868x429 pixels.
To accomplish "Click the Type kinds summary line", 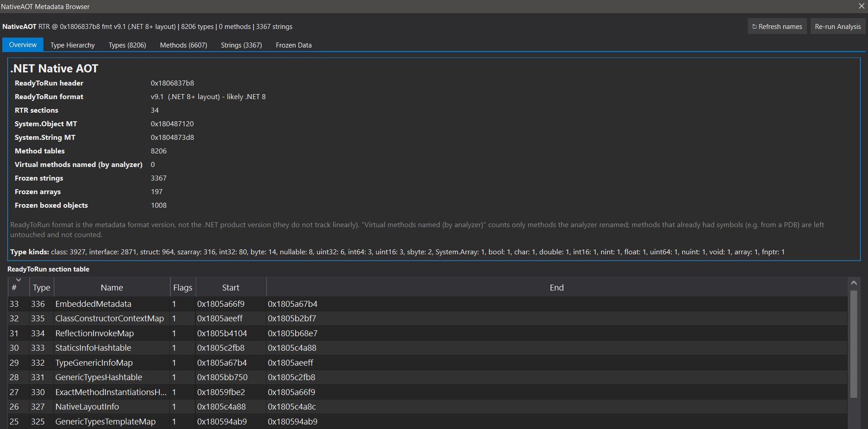I will tap(397, 252).
